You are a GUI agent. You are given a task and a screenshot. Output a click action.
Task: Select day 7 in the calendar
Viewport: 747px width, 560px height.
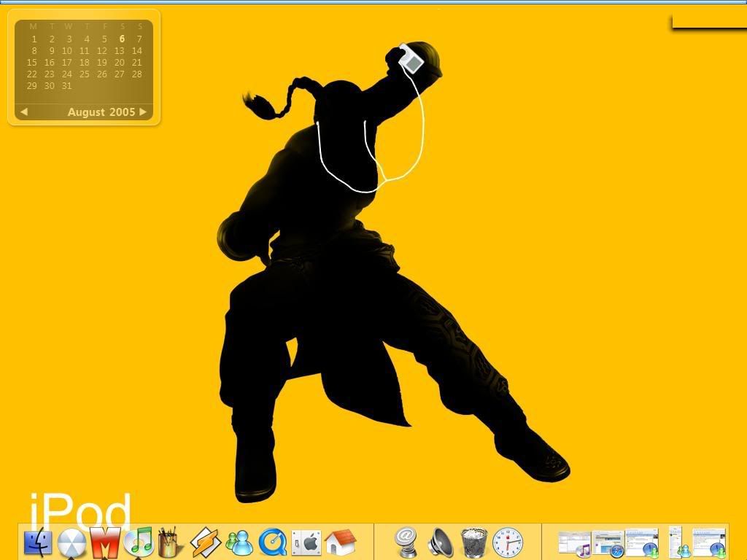point(139,39)
